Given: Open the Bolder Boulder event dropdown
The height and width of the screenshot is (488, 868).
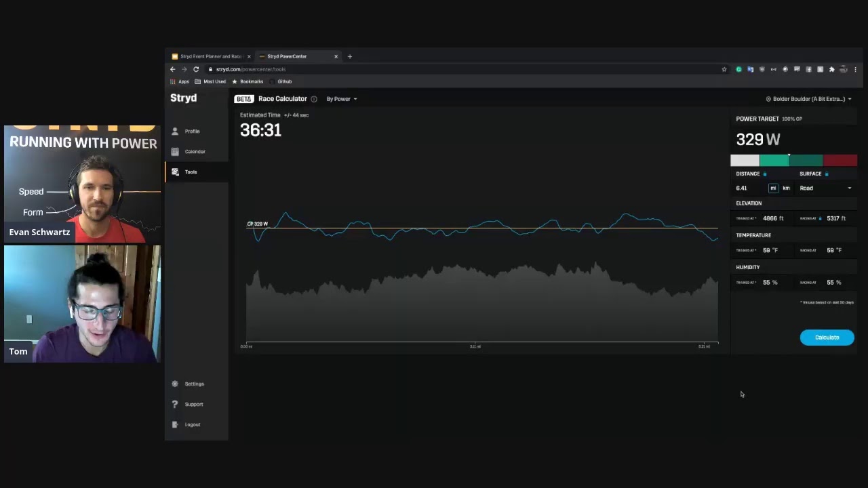Looking at the screenshot, I should (x=808, y=99).
